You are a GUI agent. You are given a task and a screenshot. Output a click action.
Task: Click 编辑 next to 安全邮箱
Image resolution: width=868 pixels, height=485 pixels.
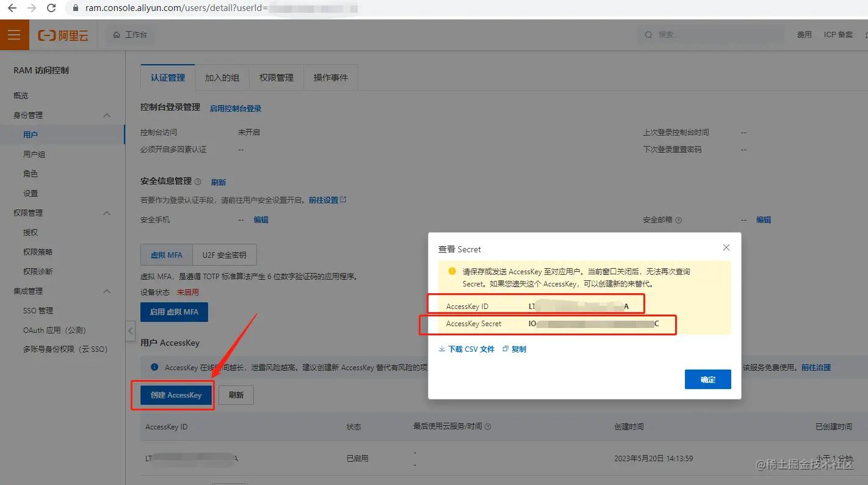click(x=764, y=220)
